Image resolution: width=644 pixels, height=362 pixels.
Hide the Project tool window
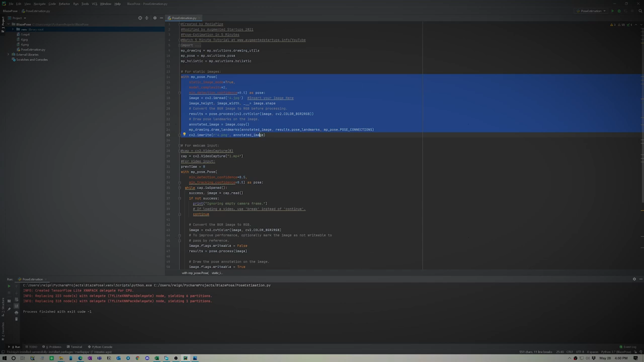[x=161, y=18]
